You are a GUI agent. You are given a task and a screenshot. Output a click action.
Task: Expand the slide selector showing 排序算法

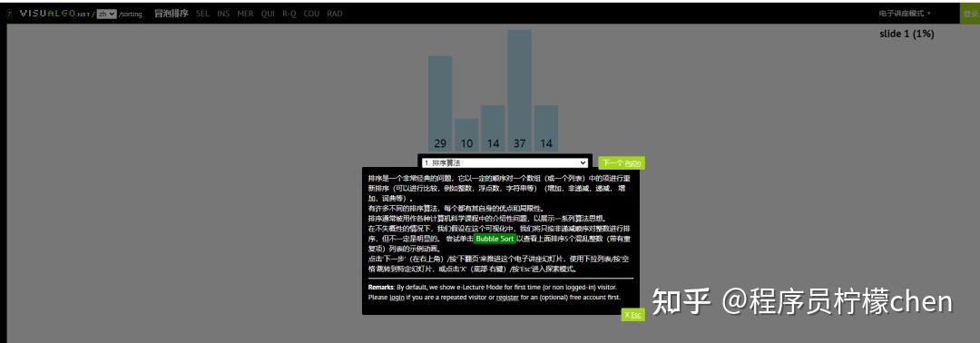[x=505, y=162]
